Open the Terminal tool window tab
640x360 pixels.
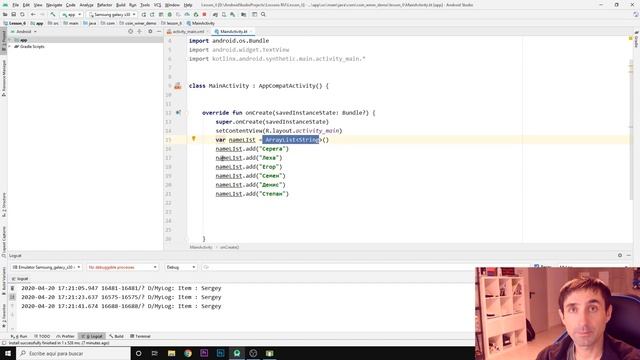click(140, 336)
